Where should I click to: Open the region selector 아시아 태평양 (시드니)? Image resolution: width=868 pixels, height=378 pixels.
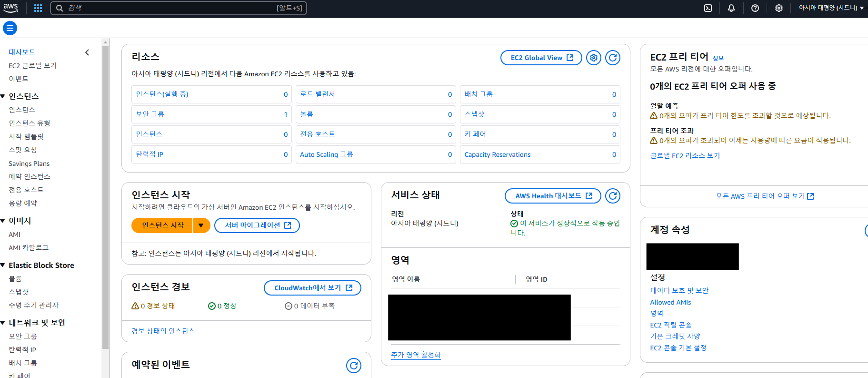[x=831, y=8]
